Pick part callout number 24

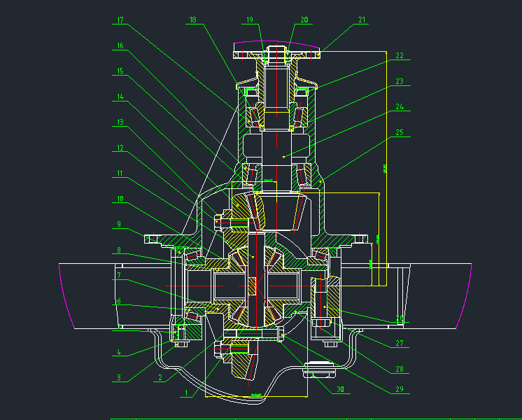400,106
